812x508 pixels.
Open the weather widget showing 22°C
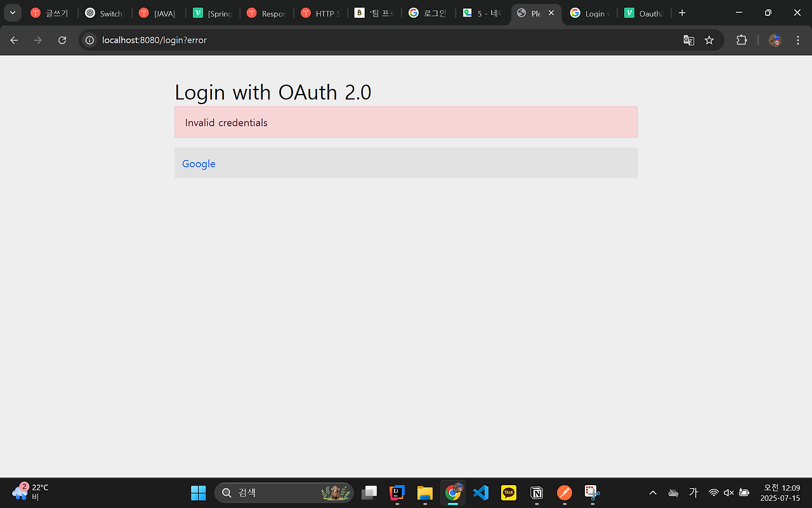(x=30, y=492)
